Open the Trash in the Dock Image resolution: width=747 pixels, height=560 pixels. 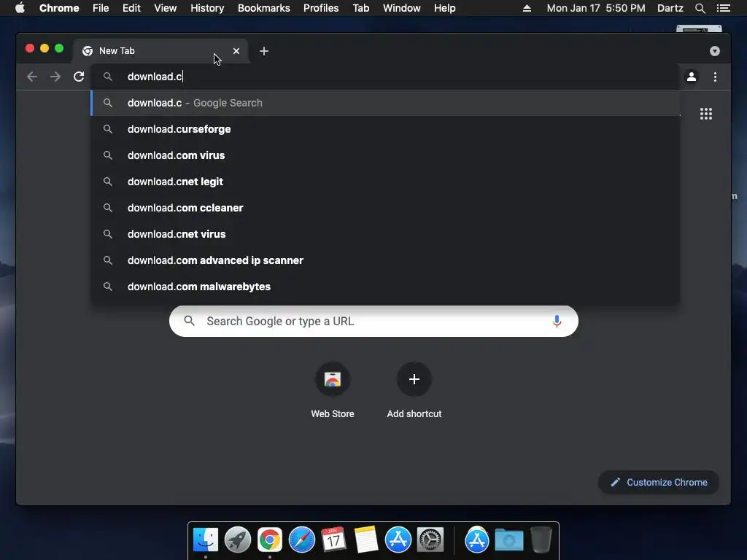[x=541, y=540]
